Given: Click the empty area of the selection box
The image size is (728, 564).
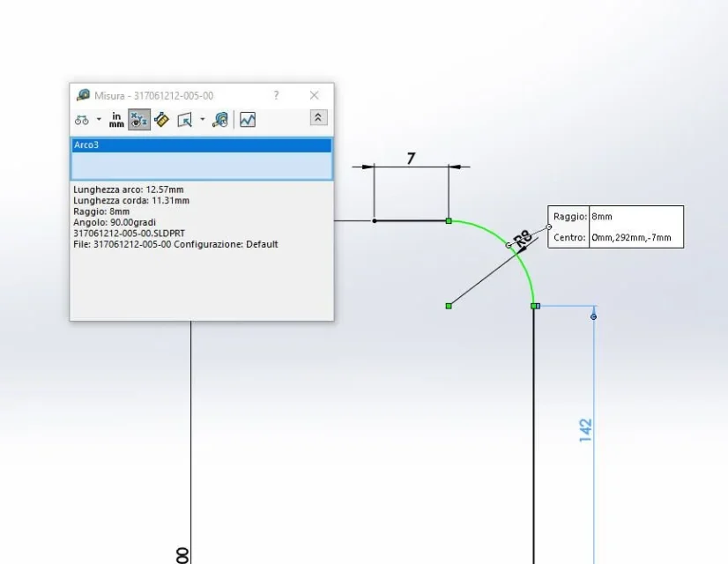Looking at the screenshot, I should coord(202,166).
